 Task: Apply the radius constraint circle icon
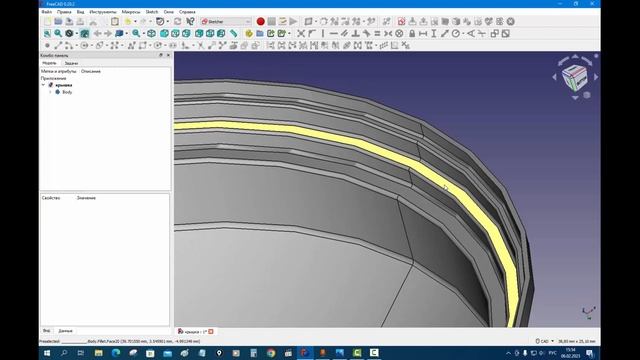tap(456, 33)
